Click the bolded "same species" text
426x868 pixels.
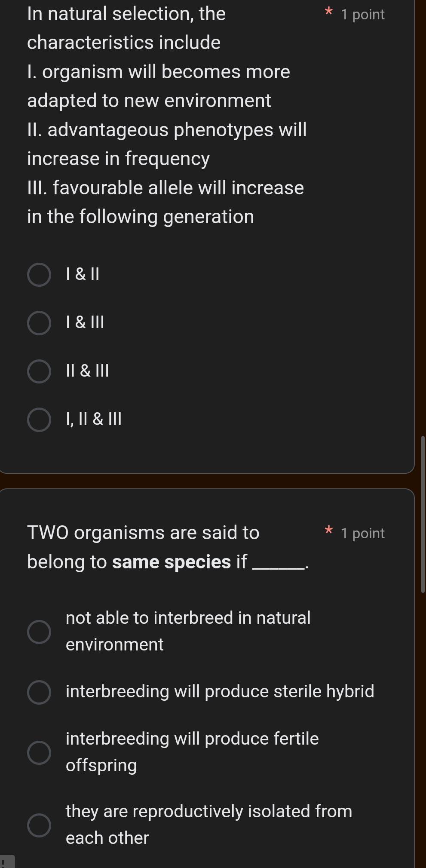[x=170, y=561]
